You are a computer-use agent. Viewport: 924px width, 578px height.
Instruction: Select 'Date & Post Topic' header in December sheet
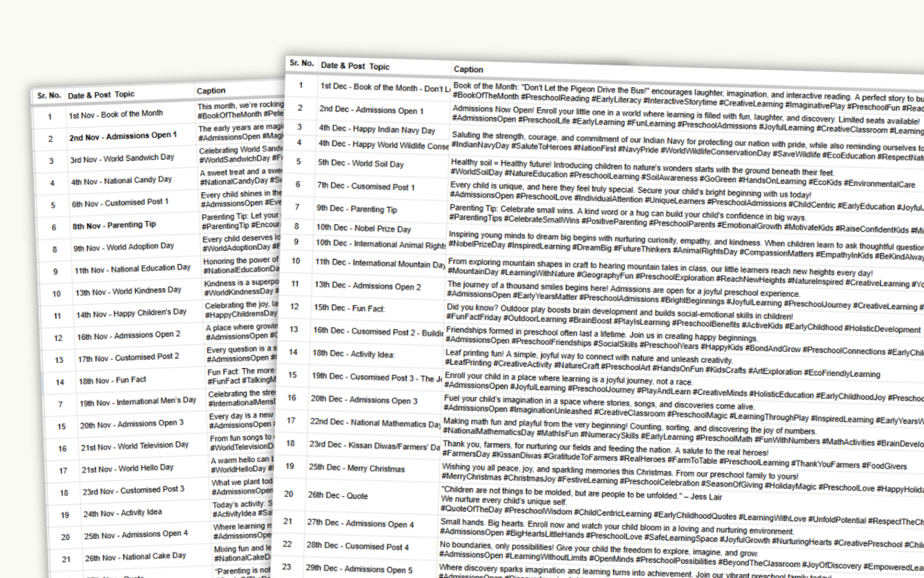355,66
